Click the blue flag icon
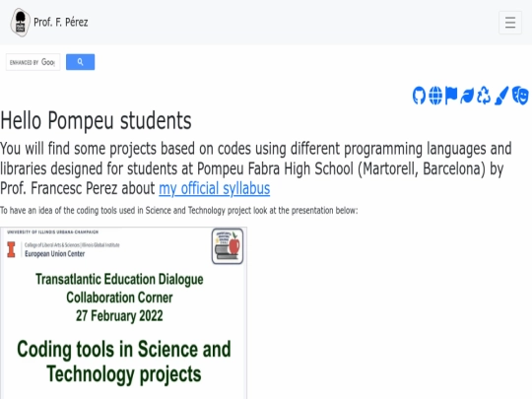 (x=451, y=96)
